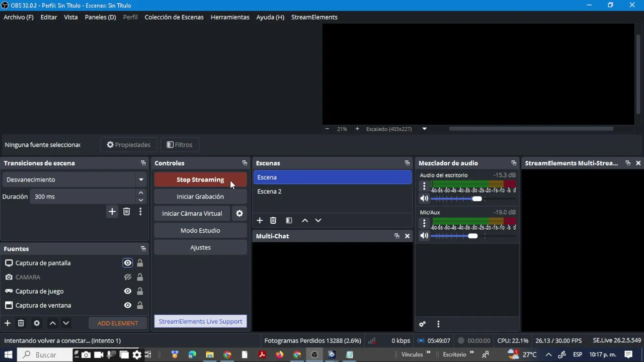Screen dimensions: 644x362
Task: Open virtual camera settings gear
Action: [239, 213]
